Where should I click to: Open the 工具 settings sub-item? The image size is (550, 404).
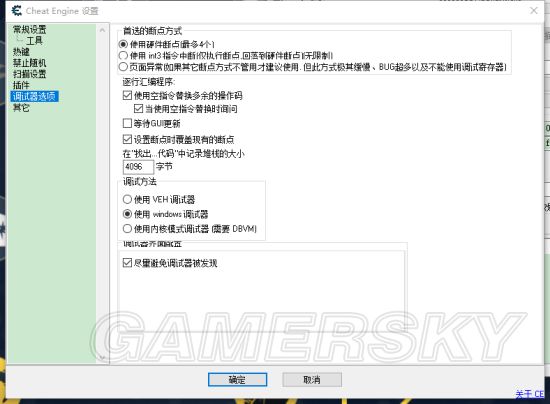[34, 41]
